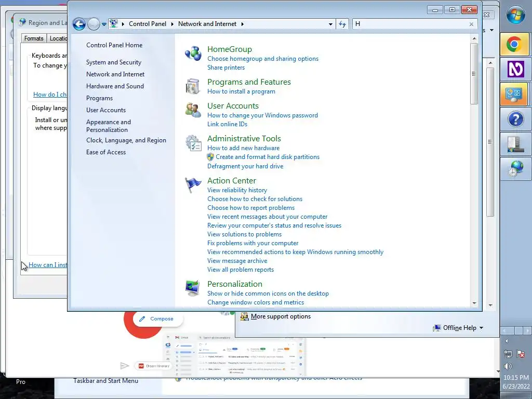Open the Windows Start orb
Image resolution: width=532 pixels, height=399 pixels.
[x=515, y=15]
